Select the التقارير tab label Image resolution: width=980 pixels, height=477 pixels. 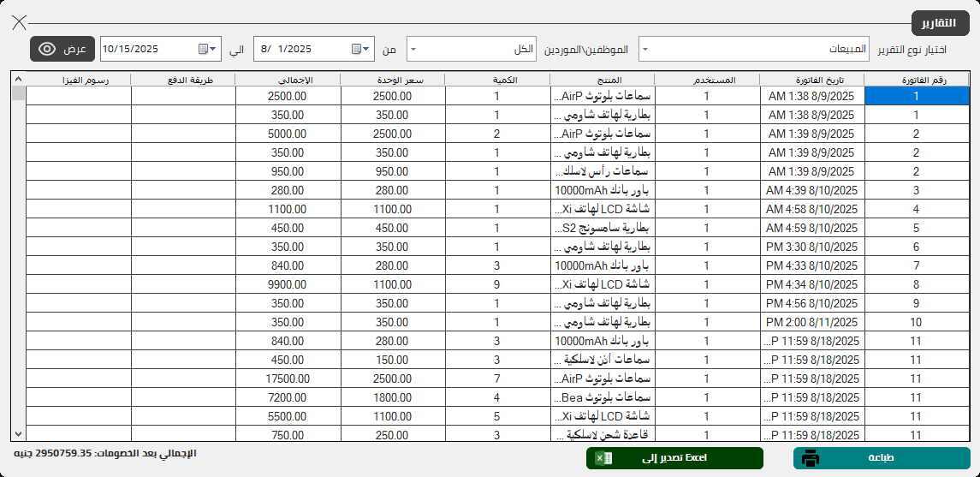coord(939,23)
